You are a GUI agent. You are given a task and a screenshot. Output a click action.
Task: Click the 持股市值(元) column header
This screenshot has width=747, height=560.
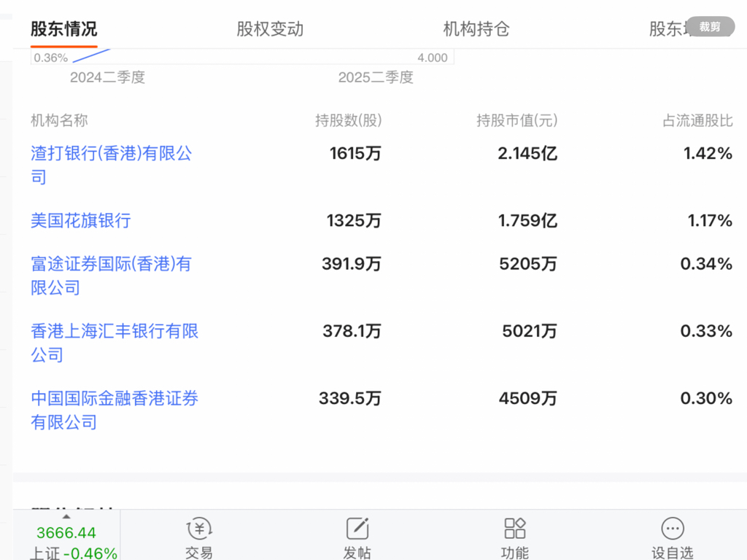click(x=517, y=120)
